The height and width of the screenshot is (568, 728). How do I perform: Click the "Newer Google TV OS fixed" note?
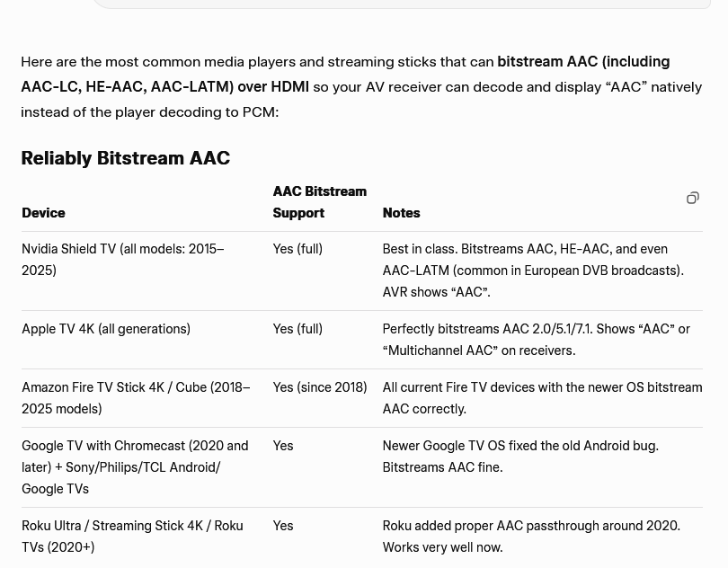520,457
